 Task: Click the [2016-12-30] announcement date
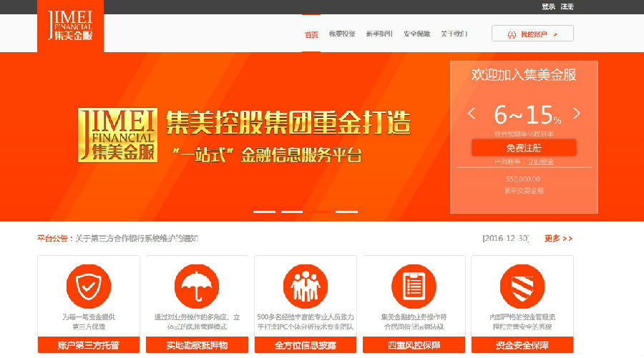[506, 238]
